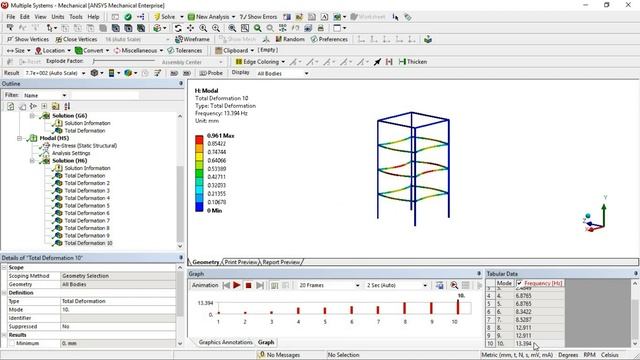640x360 pixels.
Task: Click the Close Vertices tool
Action: (x=76, y=39)
